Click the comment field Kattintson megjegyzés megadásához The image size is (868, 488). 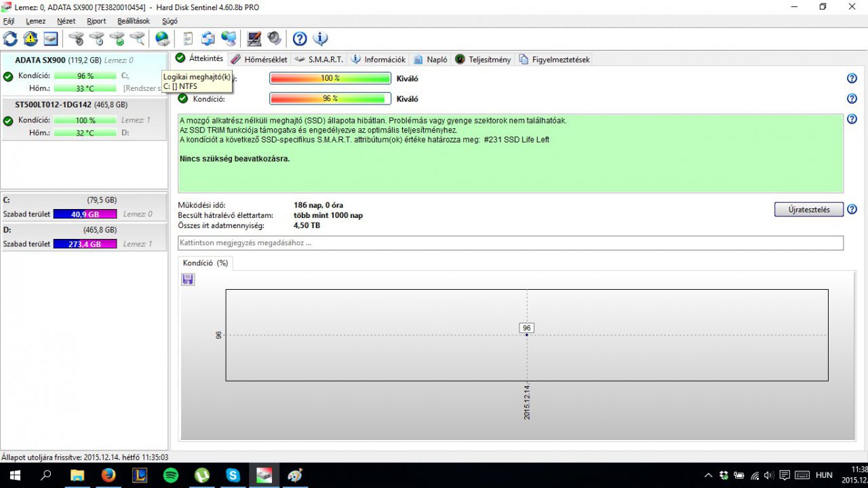click(511, 242)
